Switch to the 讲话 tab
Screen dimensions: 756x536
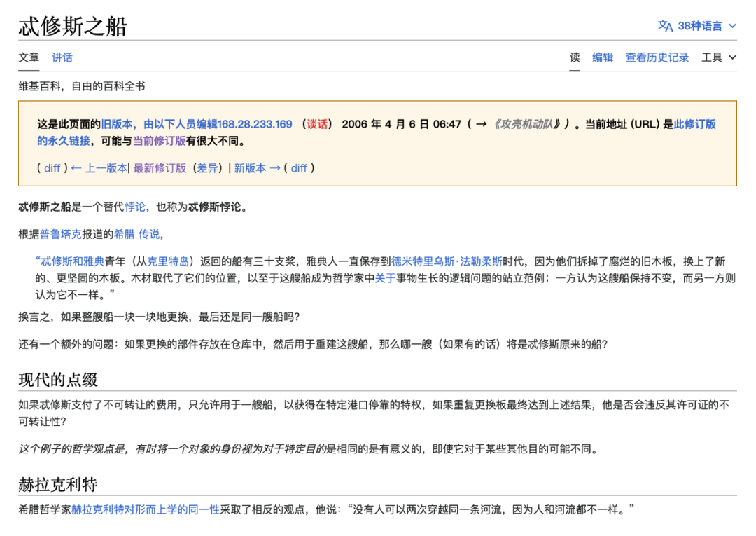point(62,57)
